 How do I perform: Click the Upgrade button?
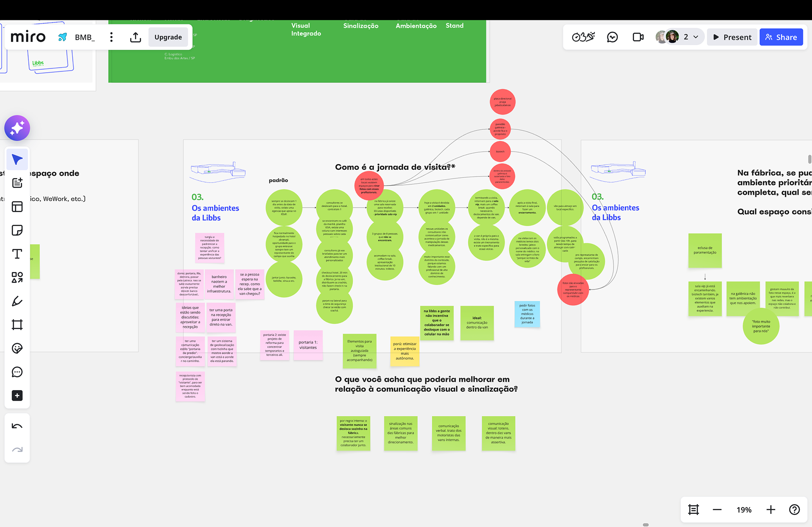pyautogui.click(x=168, y=37)
